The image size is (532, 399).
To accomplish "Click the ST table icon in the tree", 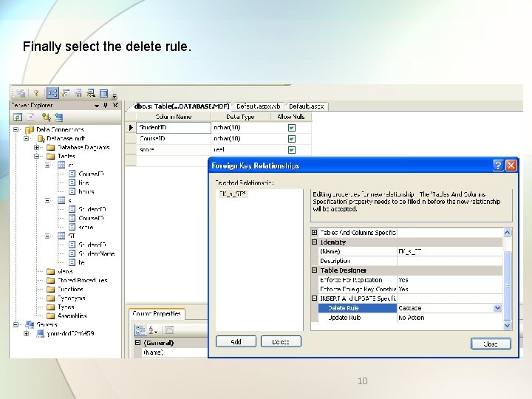I will 61,236.
